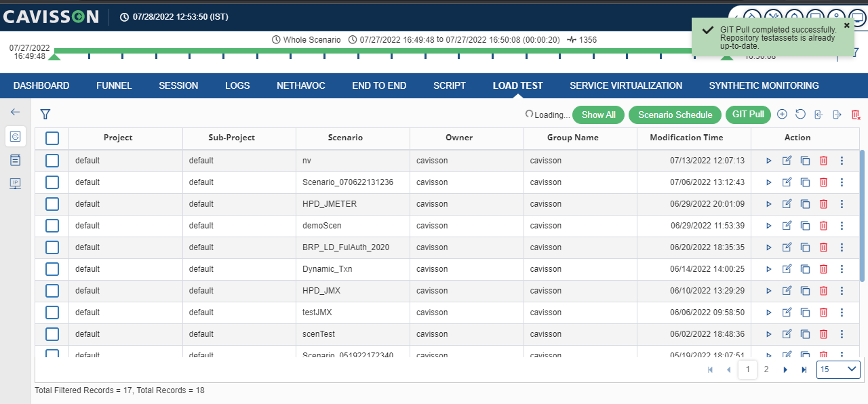Go to next page arrow in paginator

coord(785,369)
